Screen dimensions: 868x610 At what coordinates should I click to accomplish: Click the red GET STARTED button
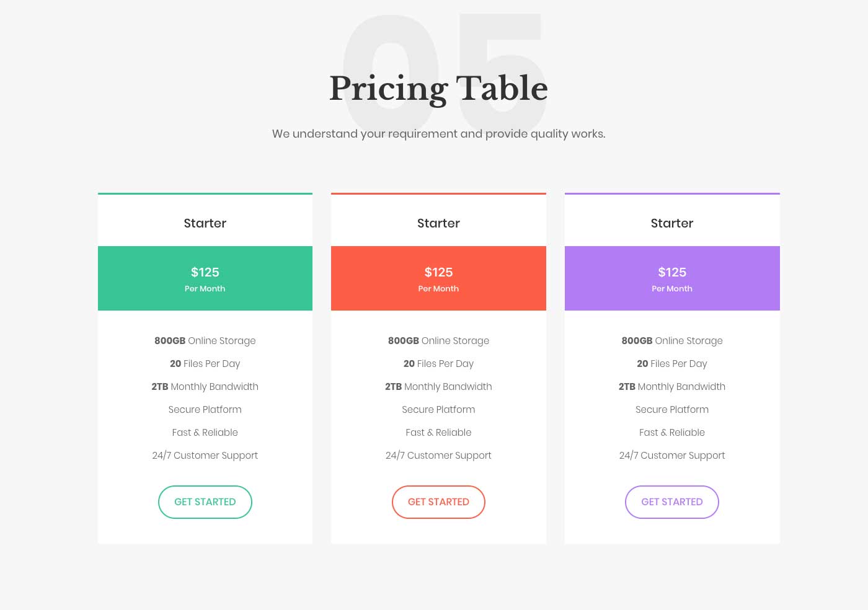(x=438, y=502)
